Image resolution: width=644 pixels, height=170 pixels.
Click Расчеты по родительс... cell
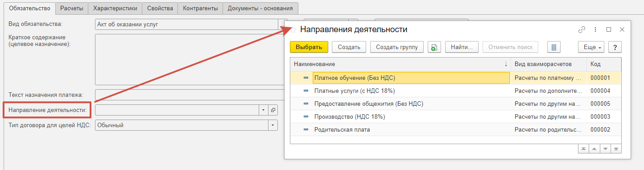[549, 129]
